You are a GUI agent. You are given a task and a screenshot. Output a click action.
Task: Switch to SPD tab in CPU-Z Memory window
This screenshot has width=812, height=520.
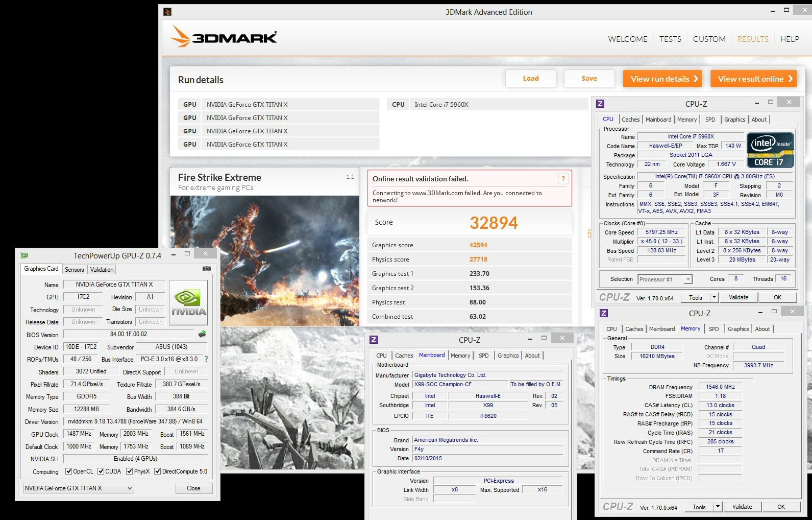point(714,329)
